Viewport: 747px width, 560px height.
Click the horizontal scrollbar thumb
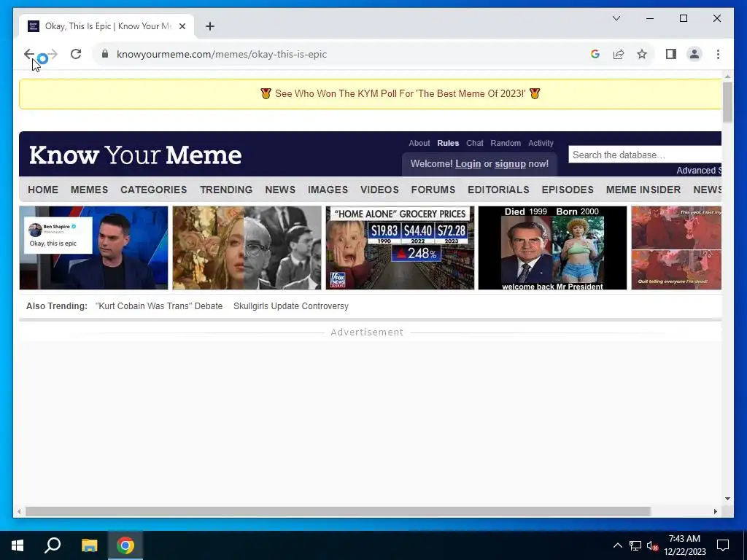[x=338, y=511]
